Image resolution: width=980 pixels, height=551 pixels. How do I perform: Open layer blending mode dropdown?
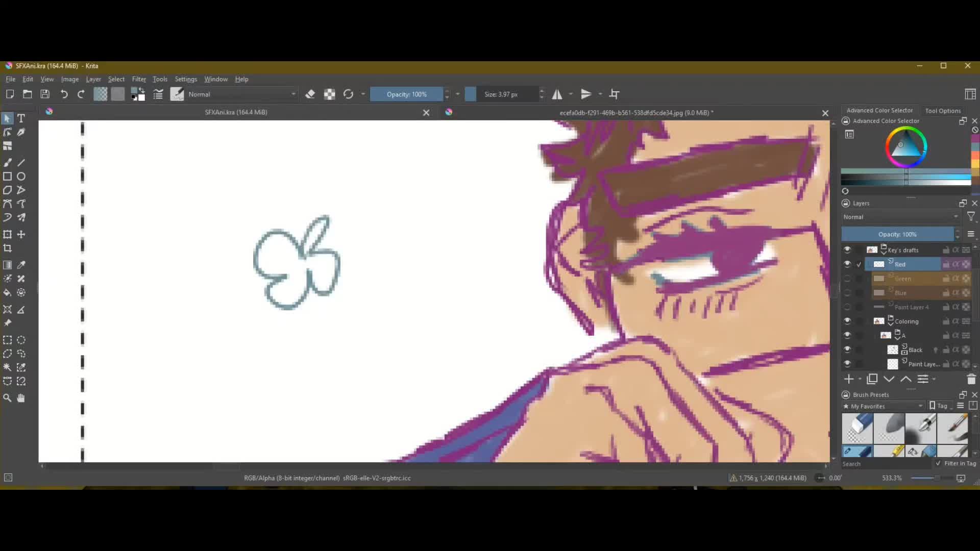coord(901,217)
